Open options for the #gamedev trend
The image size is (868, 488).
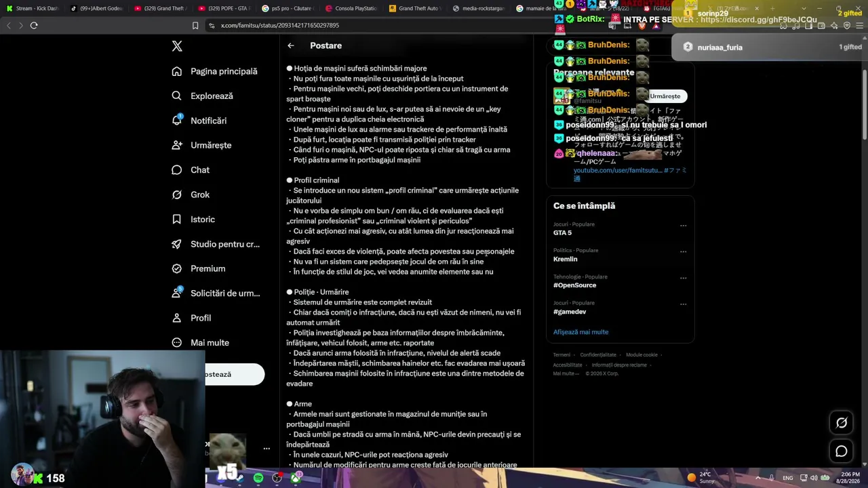pyautogui.click(x=683, y=304)
